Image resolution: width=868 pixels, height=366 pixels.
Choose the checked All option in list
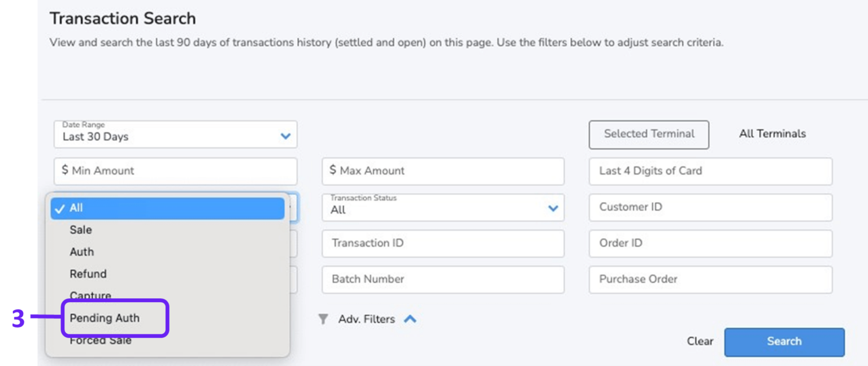pos(167,208)
